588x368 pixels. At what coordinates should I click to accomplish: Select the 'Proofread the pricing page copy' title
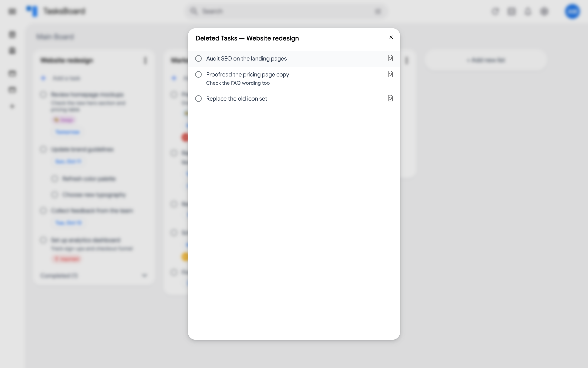[248, 74]
